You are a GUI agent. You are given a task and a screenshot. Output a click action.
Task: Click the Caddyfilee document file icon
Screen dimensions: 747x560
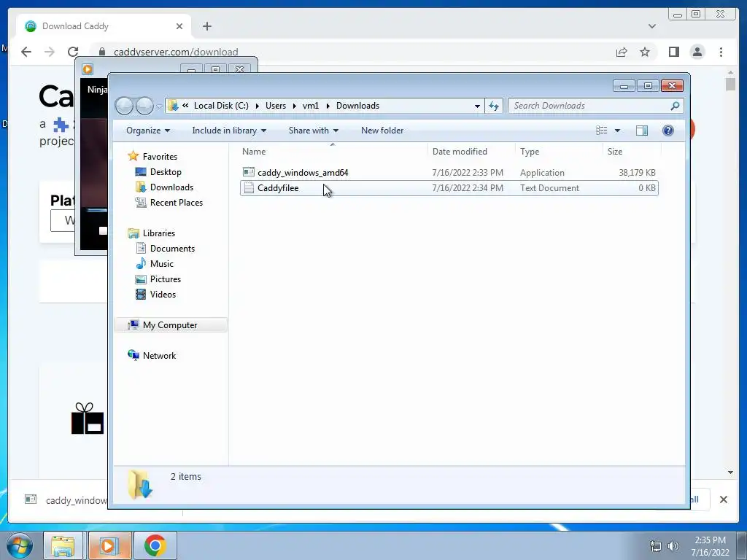(248, 187)
